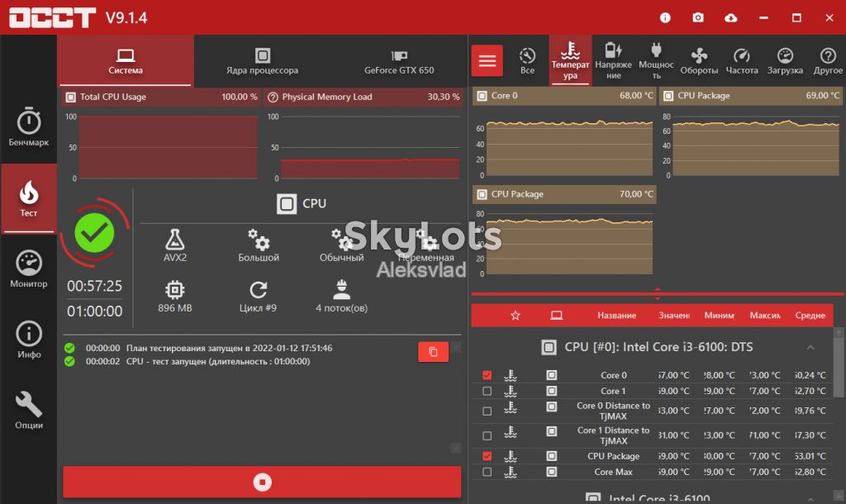Select the Температура sensor filter

[570, 60]
